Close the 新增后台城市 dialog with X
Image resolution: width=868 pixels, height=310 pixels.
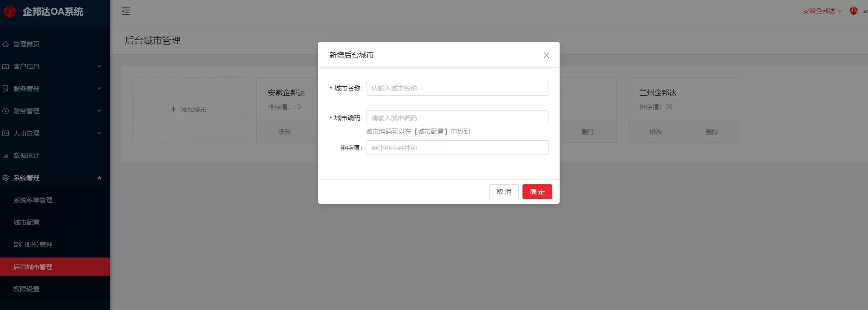546,55
